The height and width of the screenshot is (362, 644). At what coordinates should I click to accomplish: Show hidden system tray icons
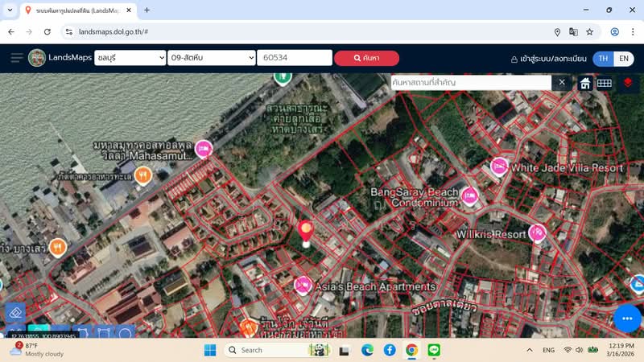529,350
